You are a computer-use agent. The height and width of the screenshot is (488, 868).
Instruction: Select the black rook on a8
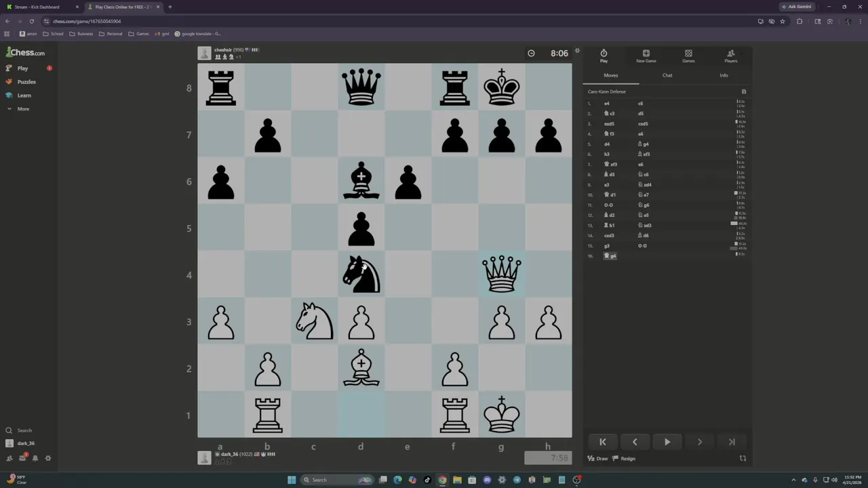click(x=220, y=87)
